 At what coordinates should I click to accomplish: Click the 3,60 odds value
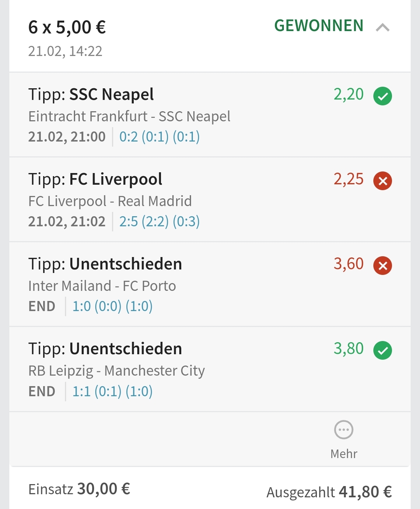348,264
